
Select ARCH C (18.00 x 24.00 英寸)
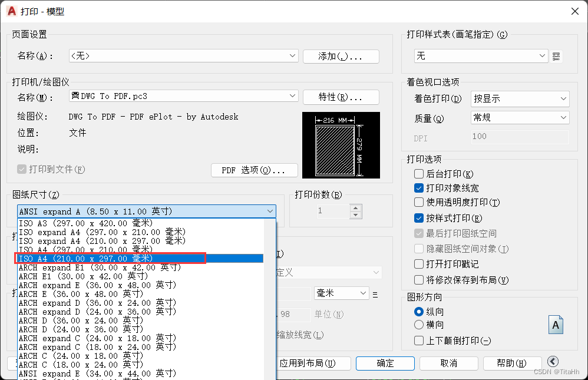coord(141,365)
